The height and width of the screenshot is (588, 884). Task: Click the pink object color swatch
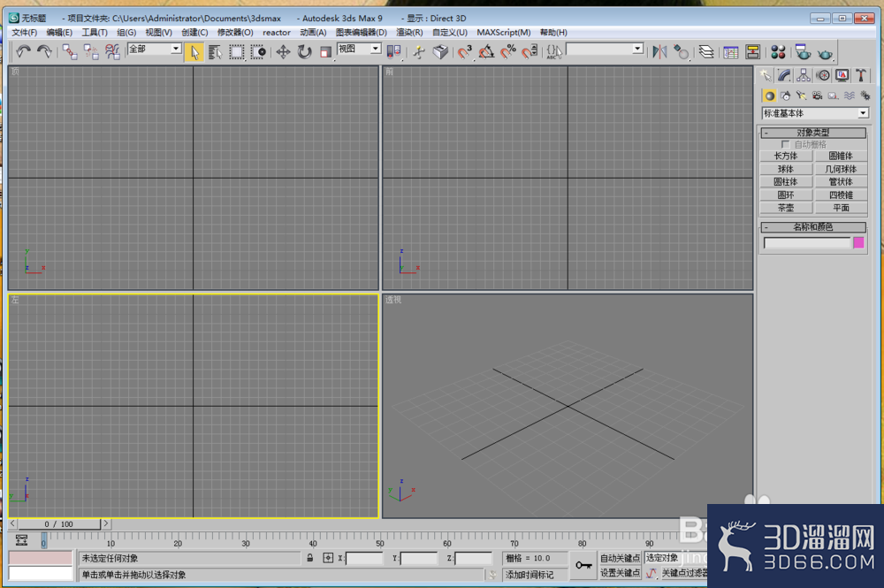pos(858,242)
